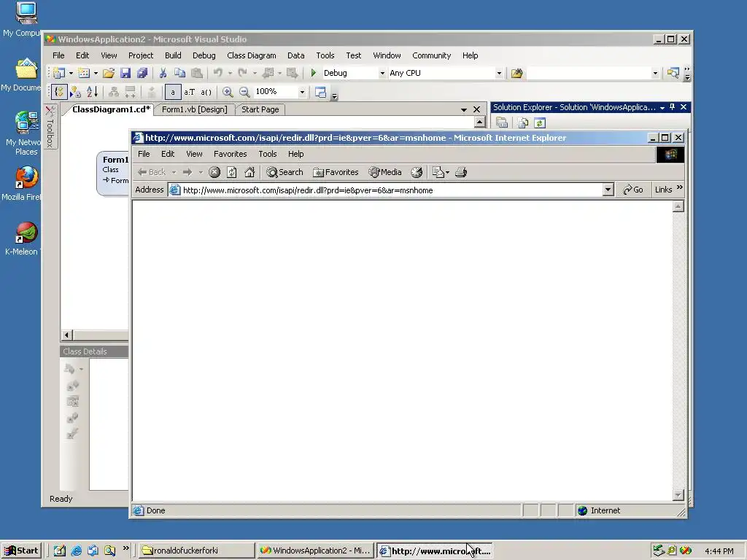747x560 pixels.
Task: Click system clock showing 4:44 PM
Action: (x=719, y=551)
